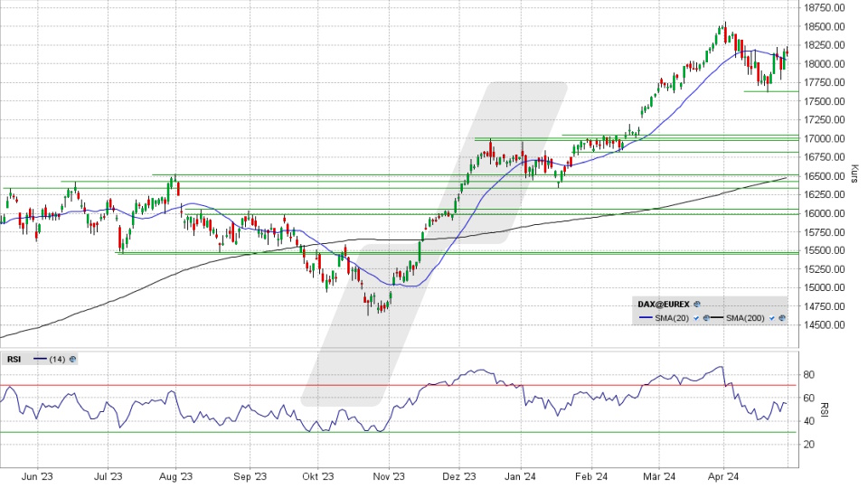
Task: Click the blue SMA(20) line color sample
Action: coord(646,318)
